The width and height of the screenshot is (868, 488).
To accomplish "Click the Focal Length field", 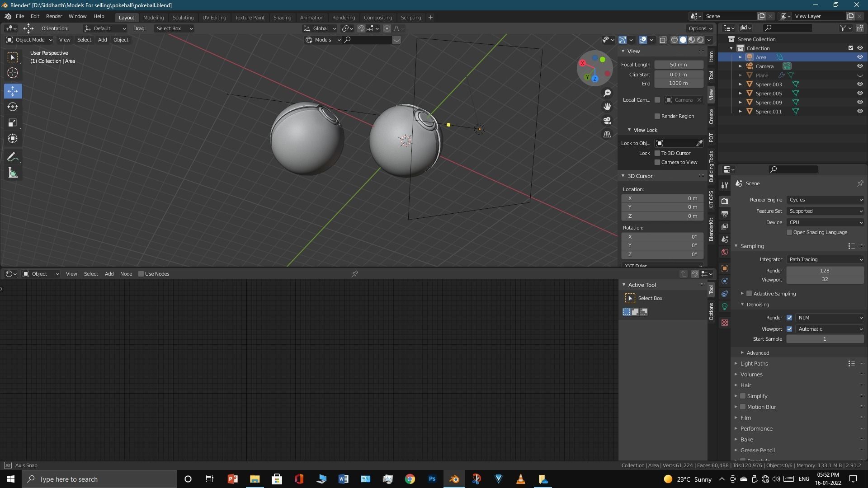I will pos(679,65).
